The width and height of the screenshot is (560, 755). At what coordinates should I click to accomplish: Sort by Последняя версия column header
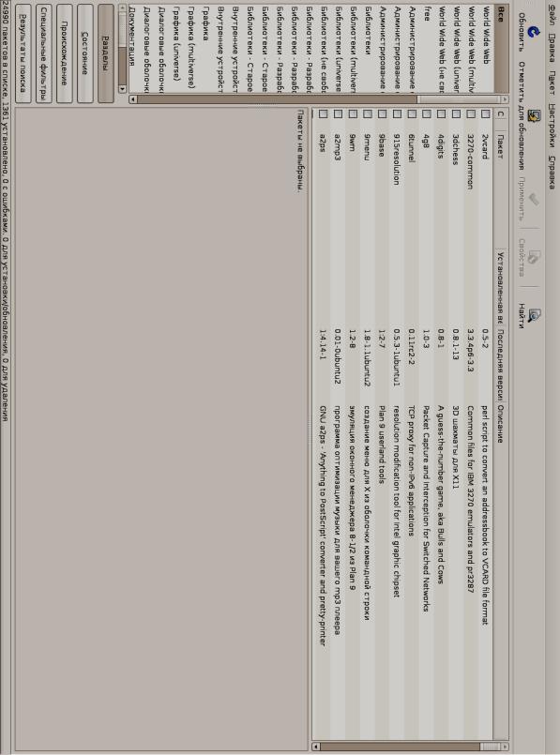[x=501, y=364]
